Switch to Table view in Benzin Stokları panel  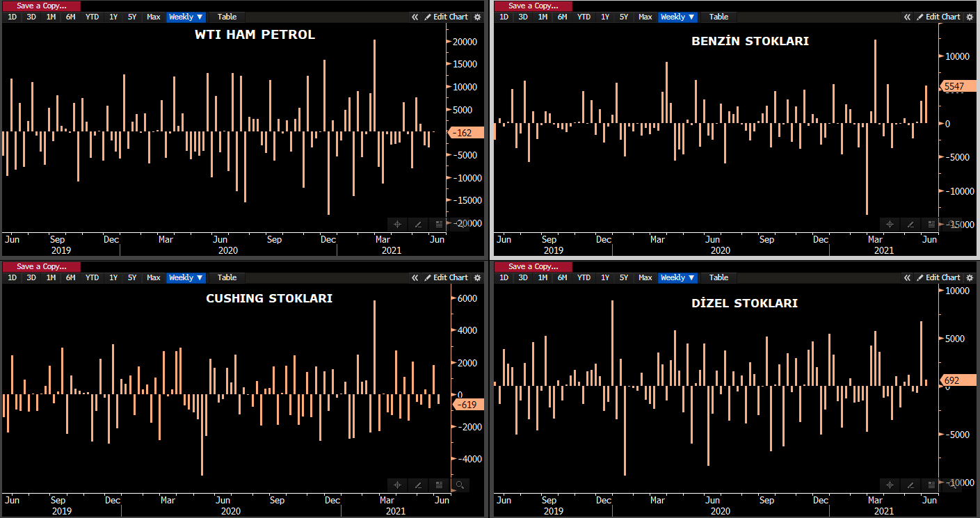click(x=718, y=17)
